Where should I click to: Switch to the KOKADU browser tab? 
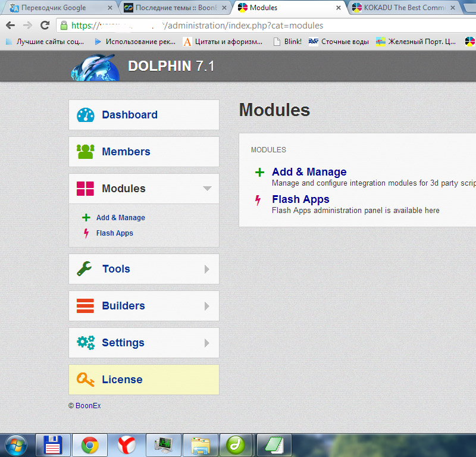pyautogui.click(x=405, y=8)
